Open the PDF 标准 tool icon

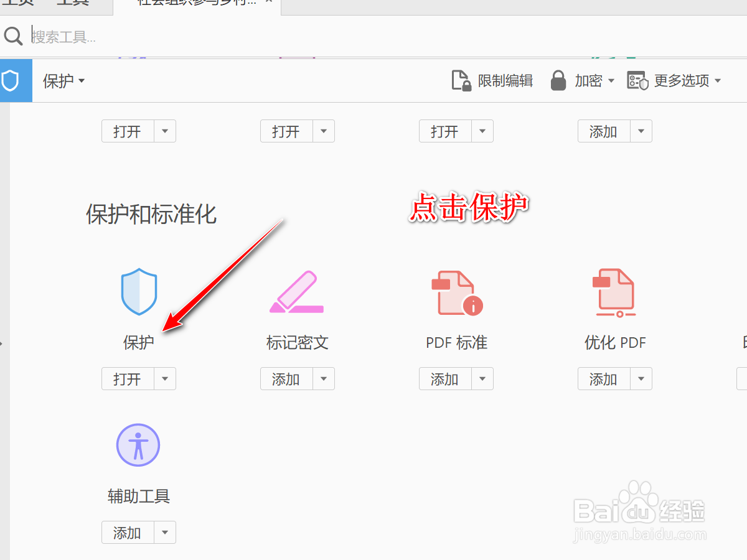click(x=456, y=292)
